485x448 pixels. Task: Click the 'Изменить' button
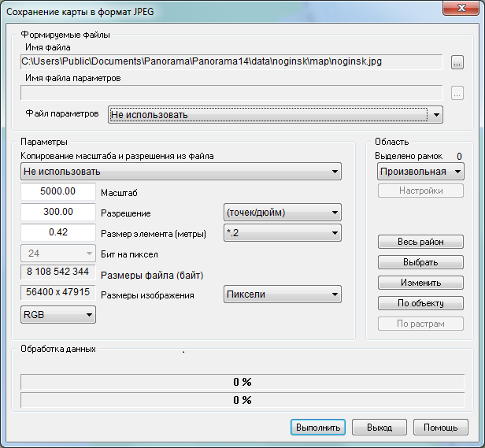(419, 283)
